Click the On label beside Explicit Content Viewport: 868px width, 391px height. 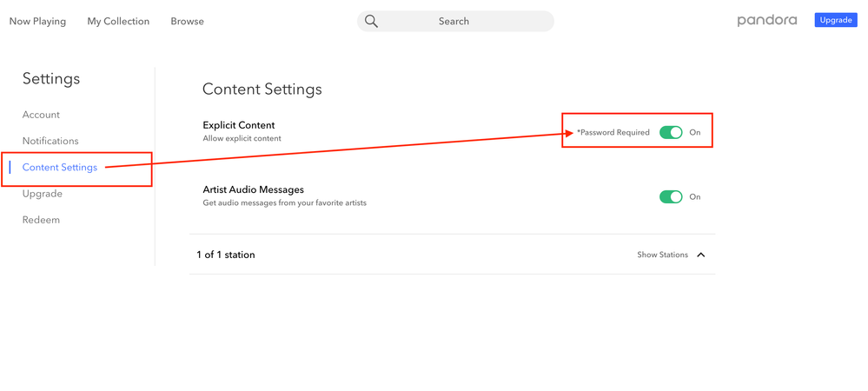pyautogui.click(x=695, y=132)
